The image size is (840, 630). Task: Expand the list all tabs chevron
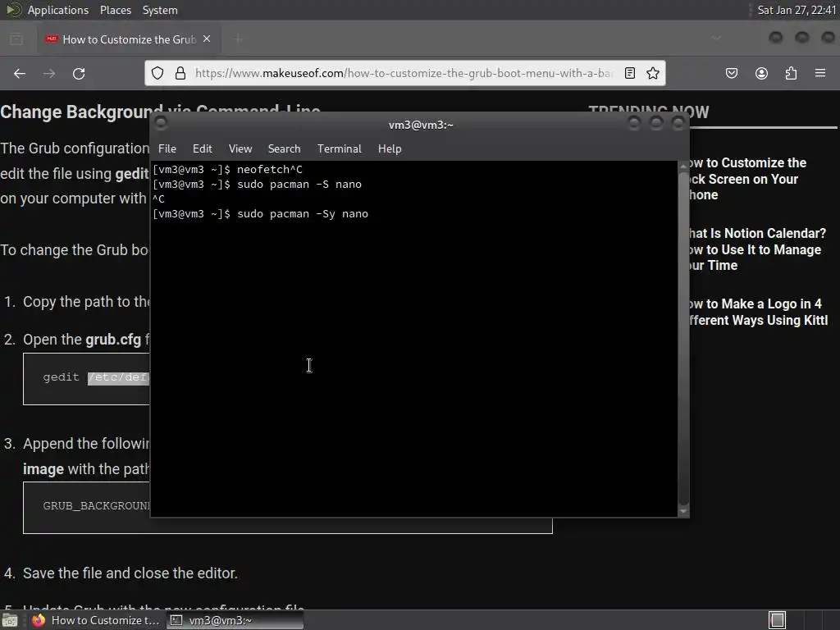(716, 39)
